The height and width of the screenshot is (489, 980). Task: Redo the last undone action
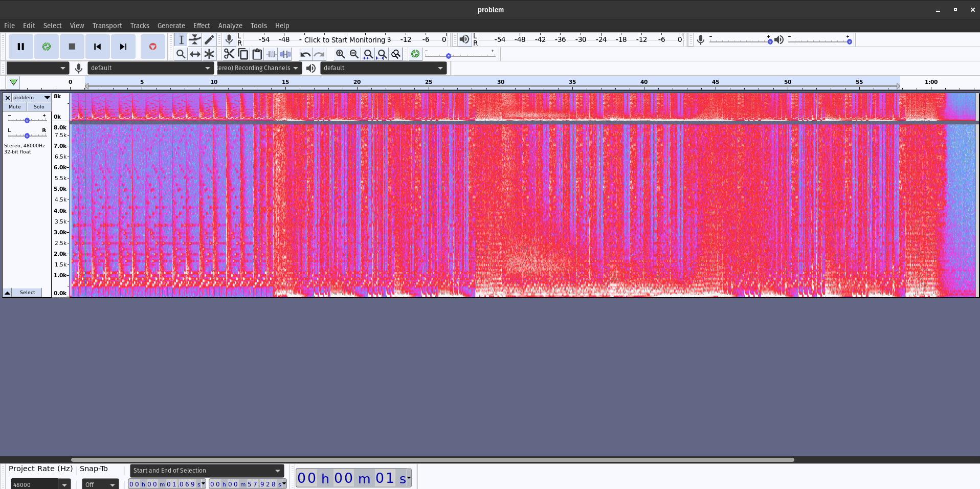319,54
